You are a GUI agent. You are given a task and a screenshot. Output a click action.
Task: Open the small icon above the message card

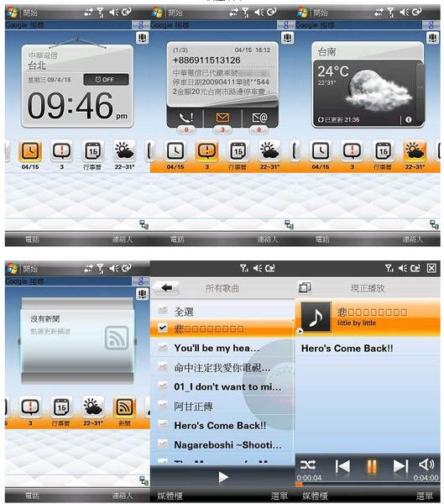coord(287,38)
